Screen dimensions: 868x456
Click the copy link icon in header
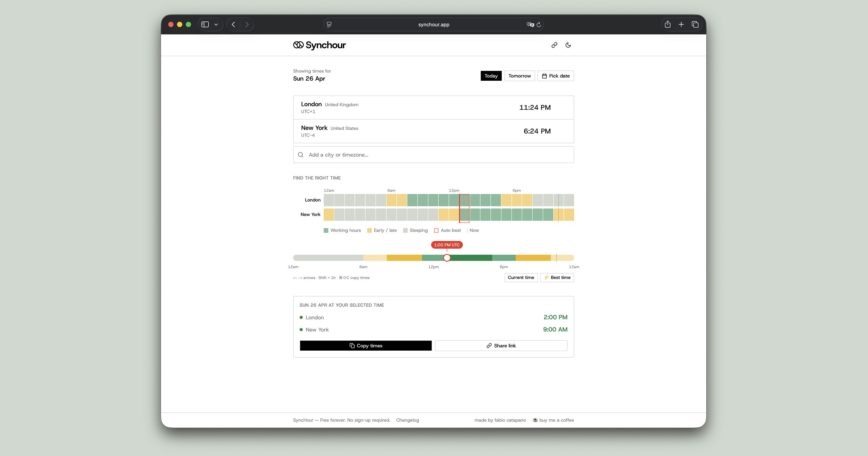(554, 45)
